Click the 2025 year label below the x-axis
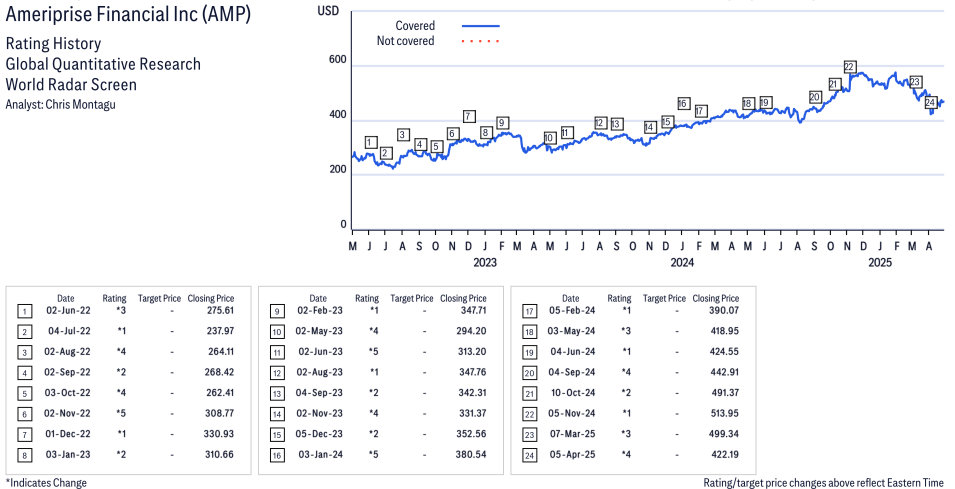This screenshot has width=955, height=489. point(879,262)
